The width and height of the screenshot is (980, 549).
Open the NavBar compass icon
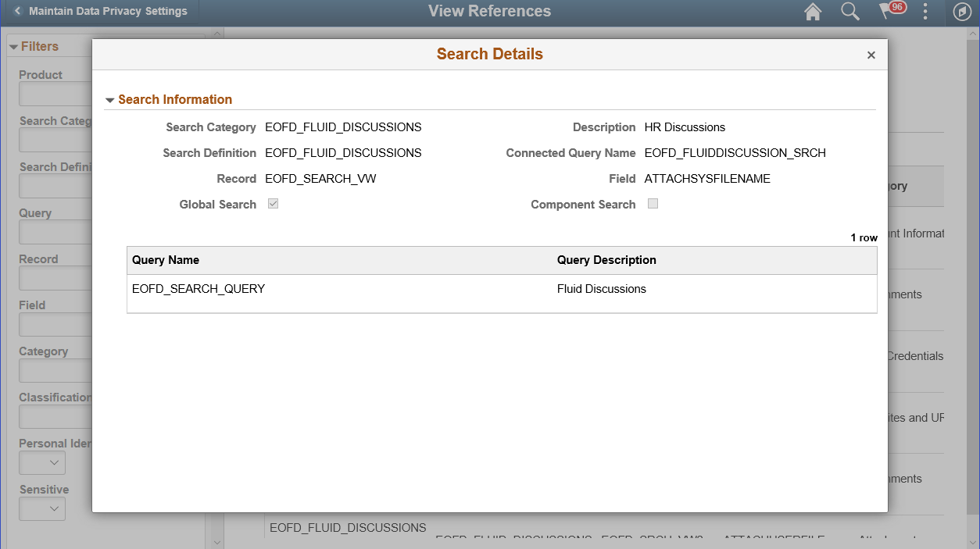click(962, 12)
